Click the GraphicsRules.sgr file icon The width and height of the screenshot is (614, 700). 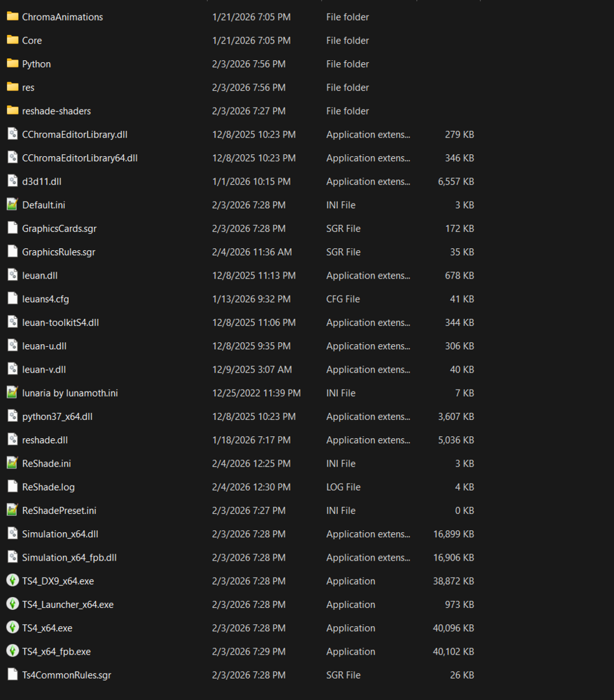click(x=12, y=251)
